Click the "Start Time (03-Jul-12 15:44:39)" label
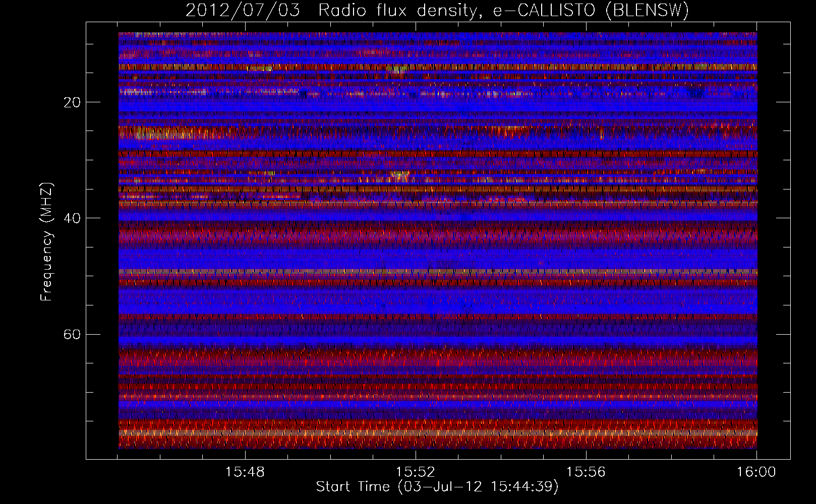816x504 pixels. click(x=437, y=487)
